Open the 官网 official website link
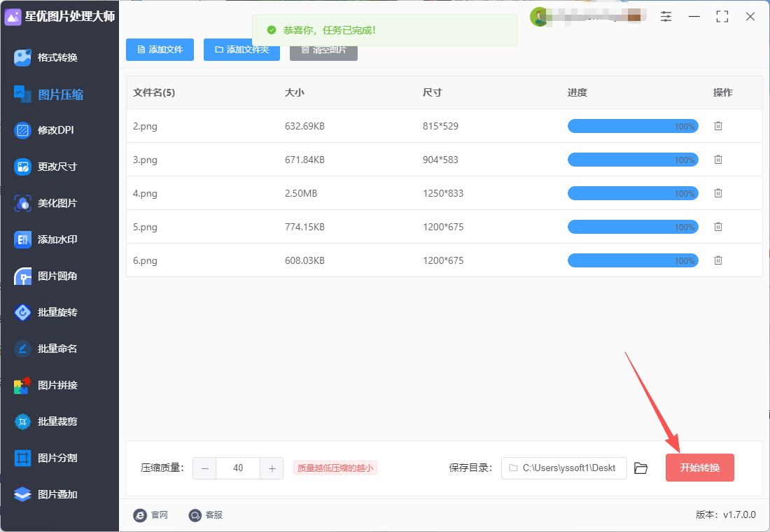The width and height of the screenshot is (770, 532). point(150,514)
